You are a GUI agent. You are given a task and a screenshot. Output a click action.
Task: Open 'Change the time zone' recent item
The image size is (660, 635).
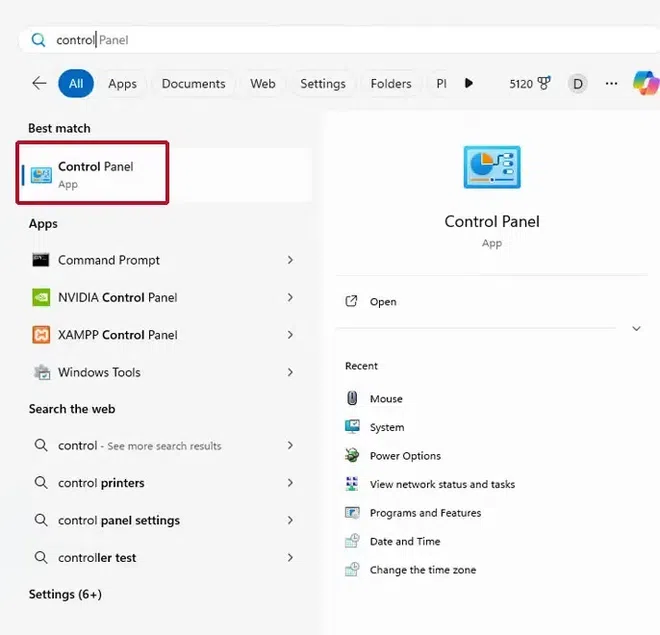click(423, 570)
